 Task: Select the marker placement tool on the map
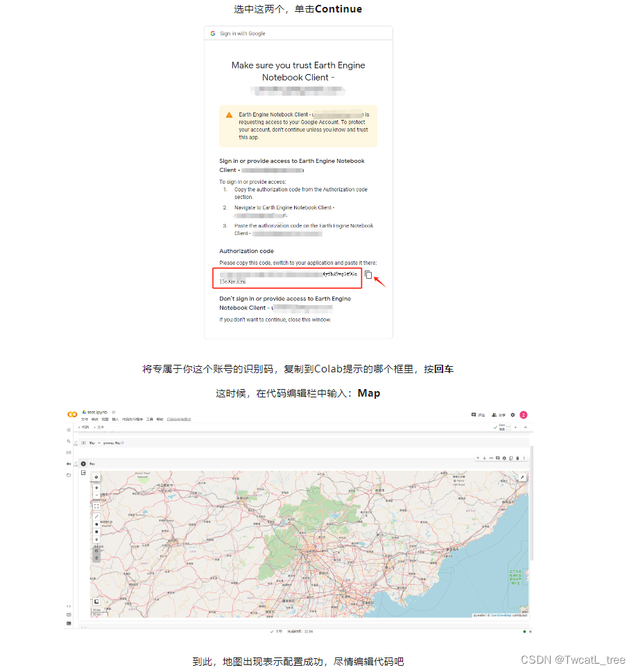(96, 540)
